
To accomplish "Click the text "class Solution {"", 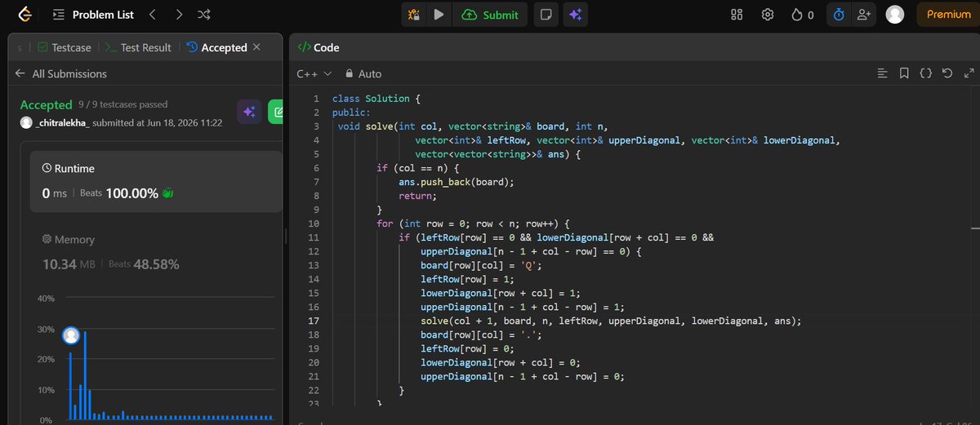I will [376, 99].
